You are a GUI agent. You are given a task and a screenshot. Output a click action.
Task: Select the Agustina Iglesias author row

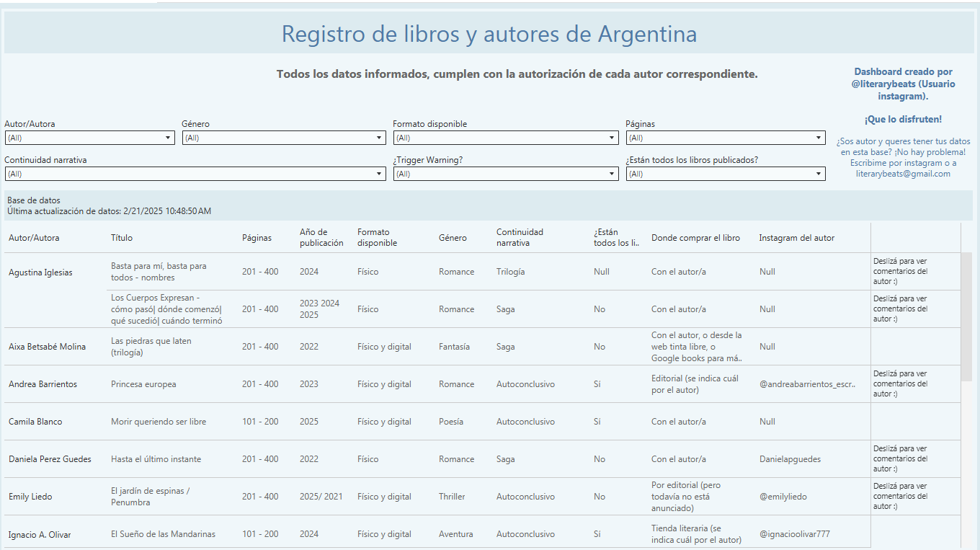click(40, 272)
